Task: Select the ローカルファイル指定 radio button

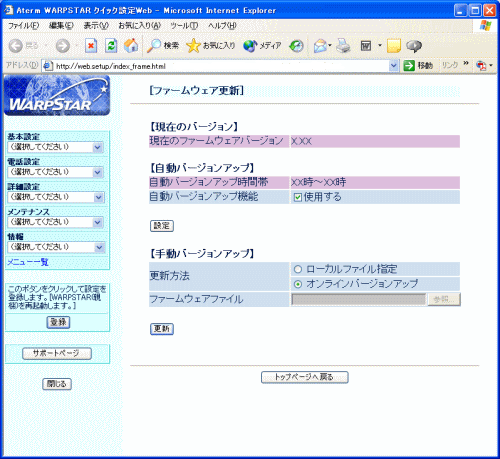Action: click(x=298, y=269)
